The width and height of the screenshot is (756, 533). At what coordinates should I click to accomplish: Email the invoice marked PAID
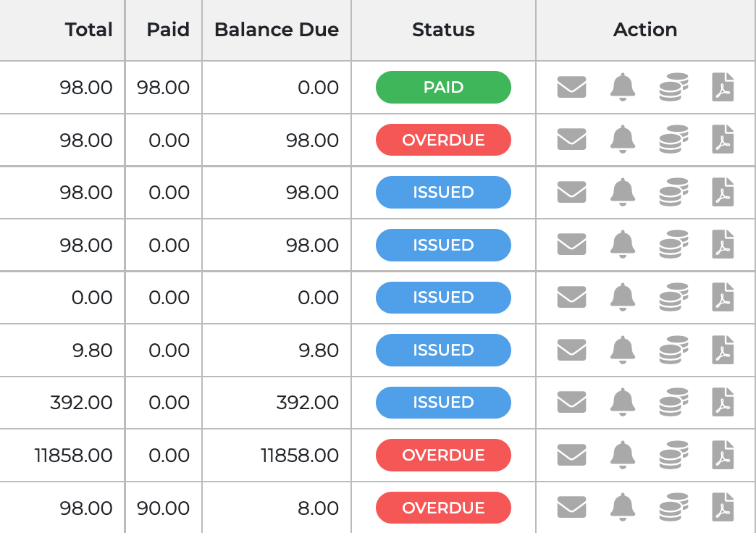[571, 88]
